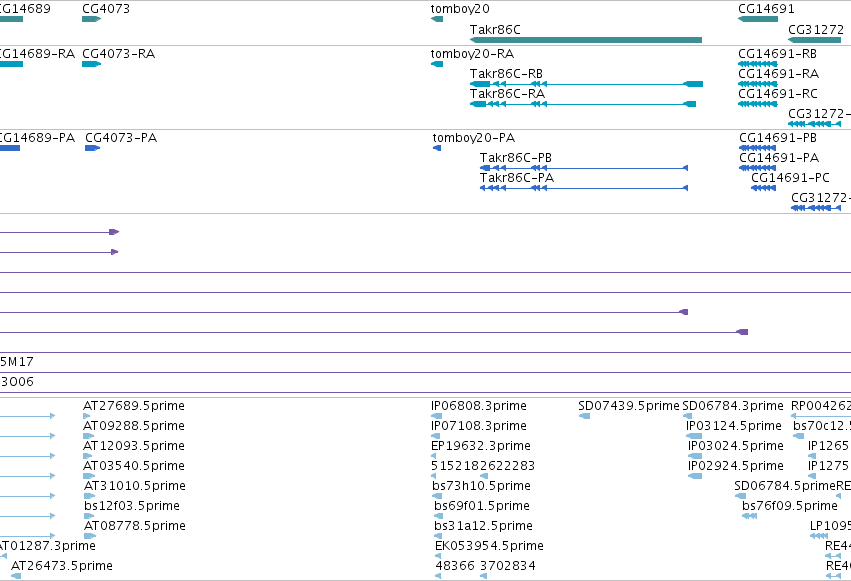The height and width of the screenshot is (581, 851).
Task: Select the CG4073-RA transcript label
Action: coord(118,54)
